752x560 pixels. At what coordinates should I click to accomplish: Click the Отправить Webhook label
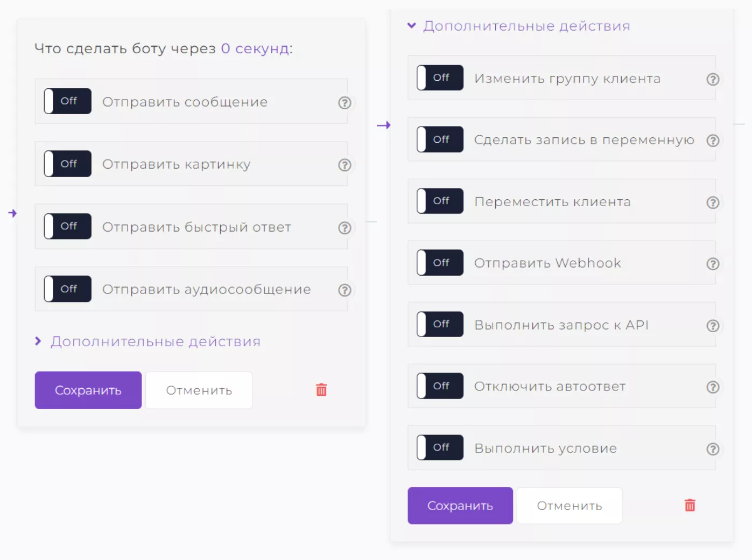click(x=547, y=263)
